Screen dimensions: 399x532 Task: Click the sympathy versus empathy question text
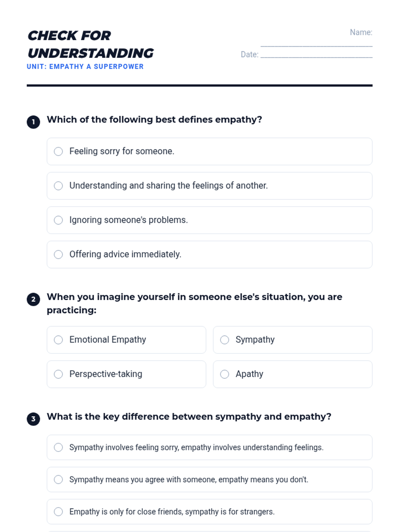coord(189,417)
